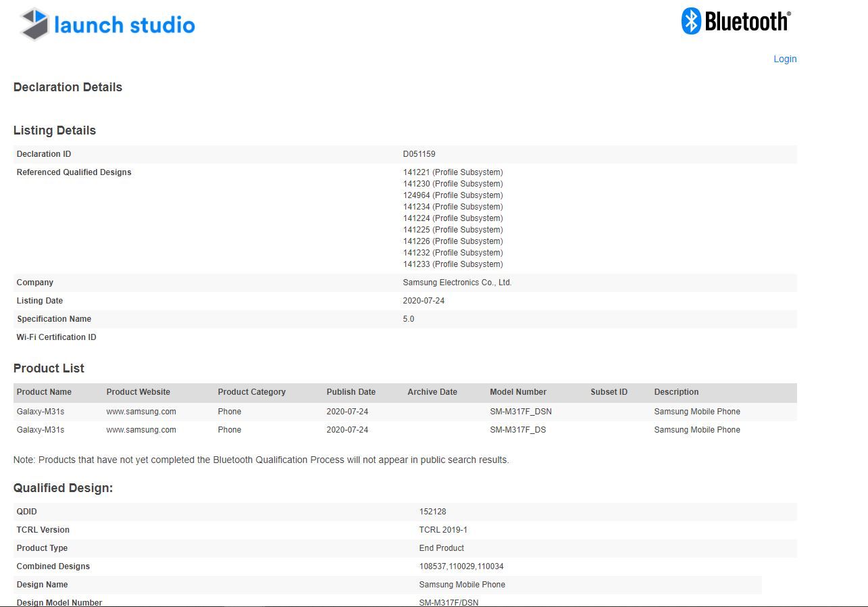
Task: Select TCRL 2019-1 value
Action: pos(443,530)
